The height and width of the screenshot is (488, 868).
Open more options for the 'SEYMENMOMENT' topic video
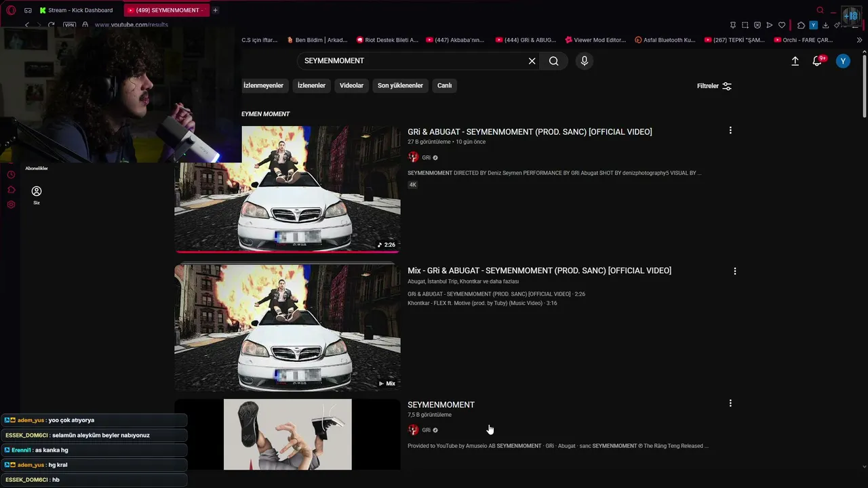tap(730, 403)
